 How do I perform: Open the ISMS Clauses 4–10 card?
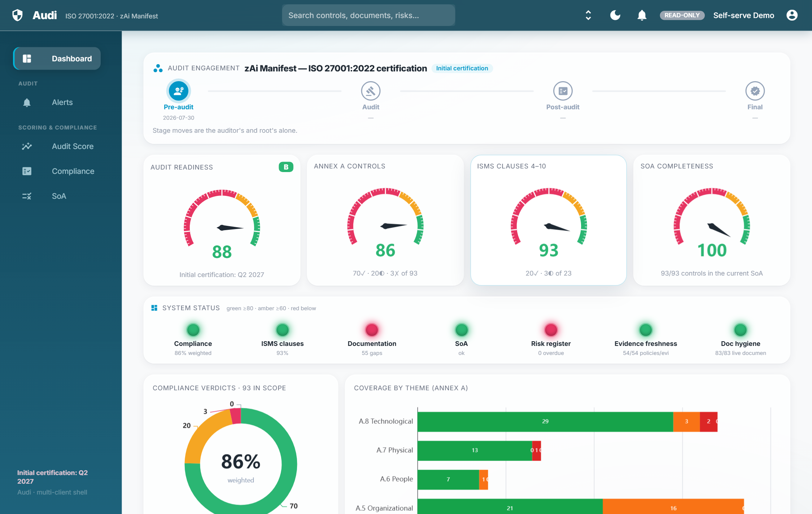click(549, 220)
